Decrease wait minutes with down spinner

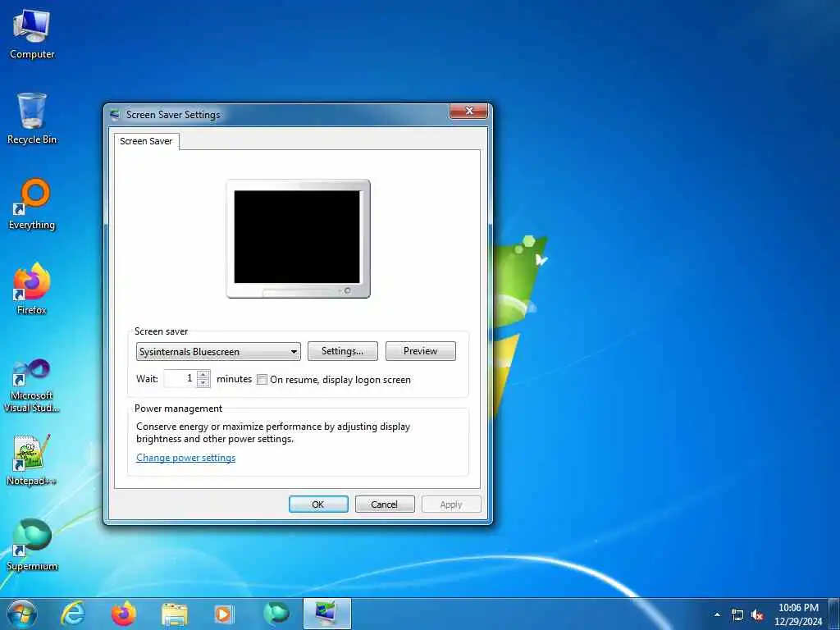click(203, 382)
